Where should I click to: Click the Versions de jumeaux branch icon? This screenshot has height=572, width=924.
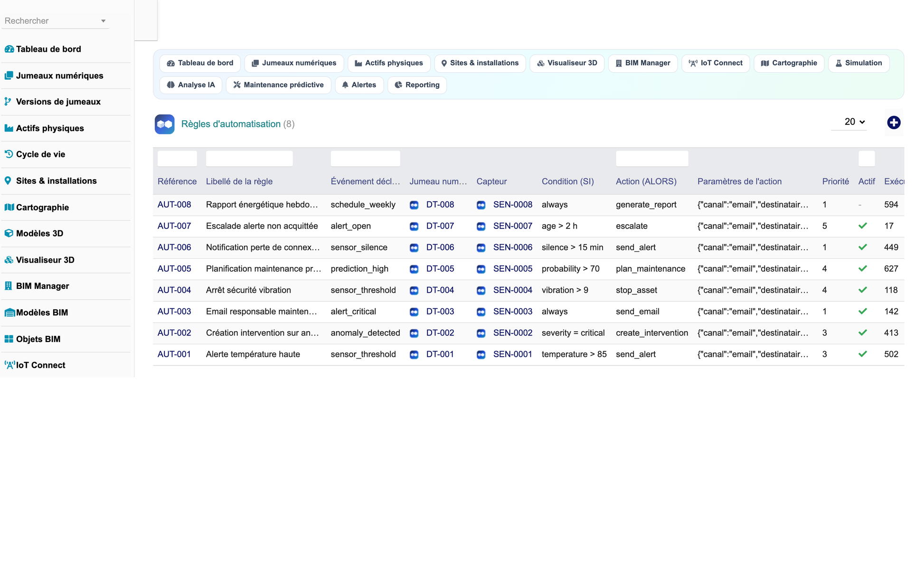pos(8,102)
